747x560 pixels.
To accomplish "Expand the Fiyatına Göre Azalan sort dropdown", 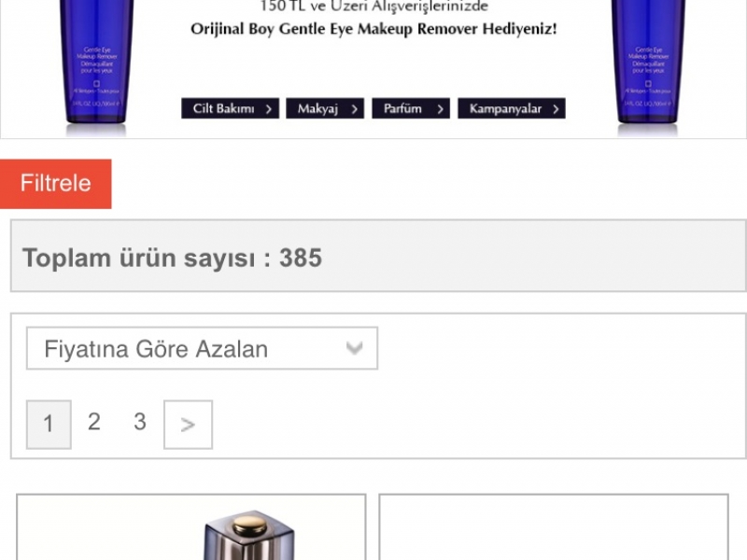I will click(x=202, y=348).
